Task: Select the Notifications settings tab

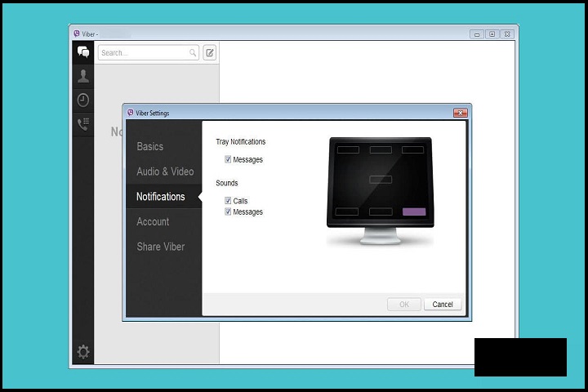Action: coord(161,197)
